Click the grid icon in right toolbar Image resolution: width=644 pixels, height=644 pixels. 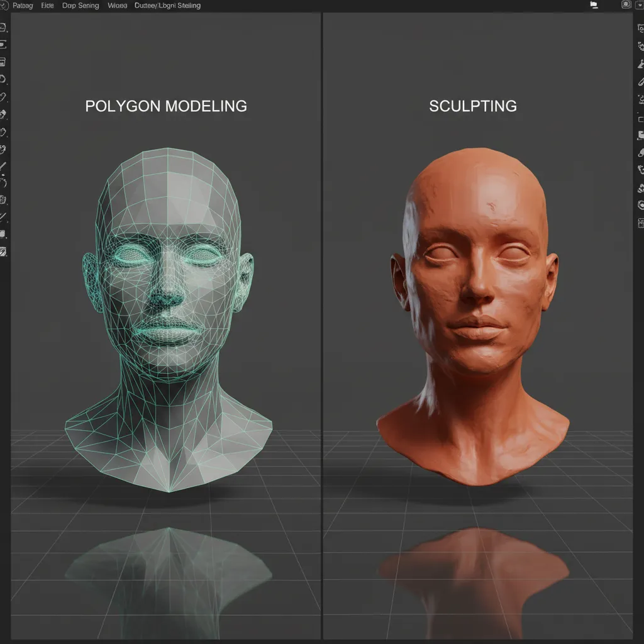(641, 223)
